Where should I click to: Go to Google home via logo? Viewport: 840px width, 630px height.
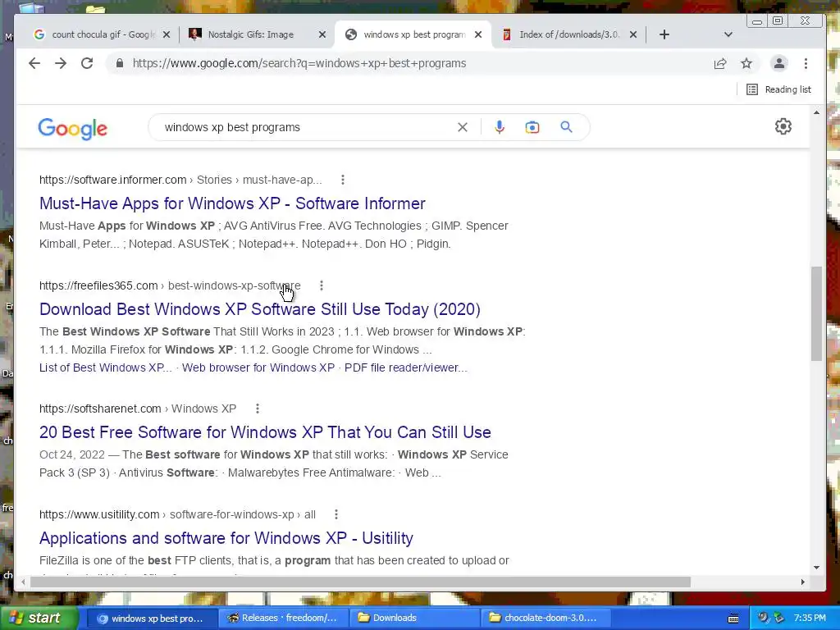pos(73,129)
